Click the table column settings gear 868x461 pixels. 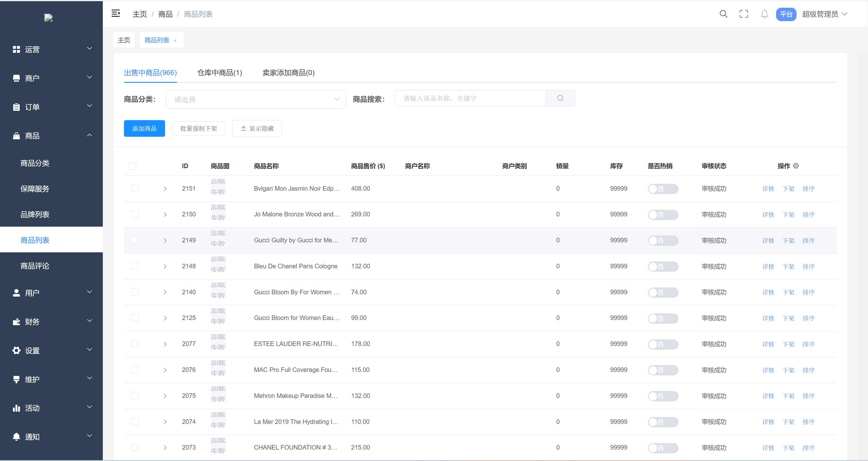coord(796,166)
